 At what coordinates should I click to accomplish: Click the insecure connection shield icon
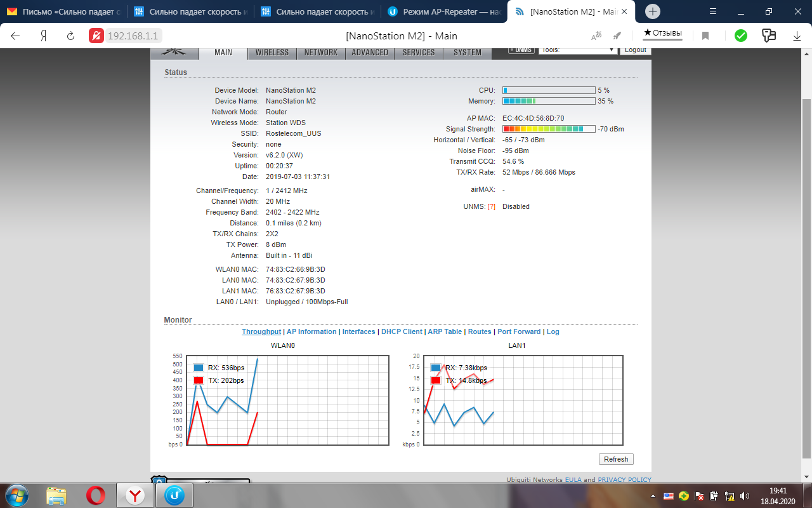[x=96, y=36]
